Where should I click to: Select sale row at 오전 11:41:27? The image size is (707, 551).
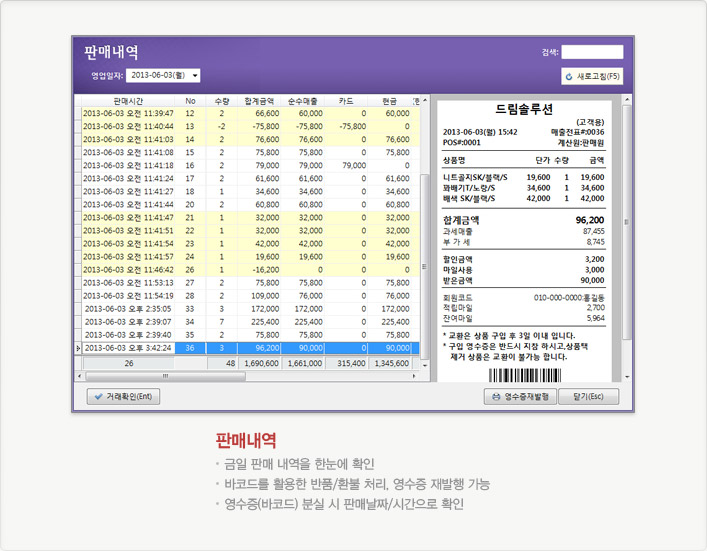click(247, 192)
